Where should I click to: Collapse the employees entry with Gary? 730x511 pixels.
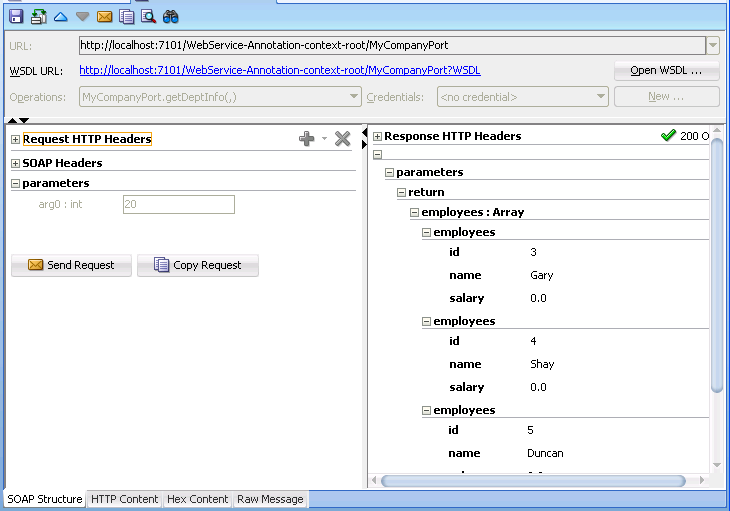click(426, 232)
